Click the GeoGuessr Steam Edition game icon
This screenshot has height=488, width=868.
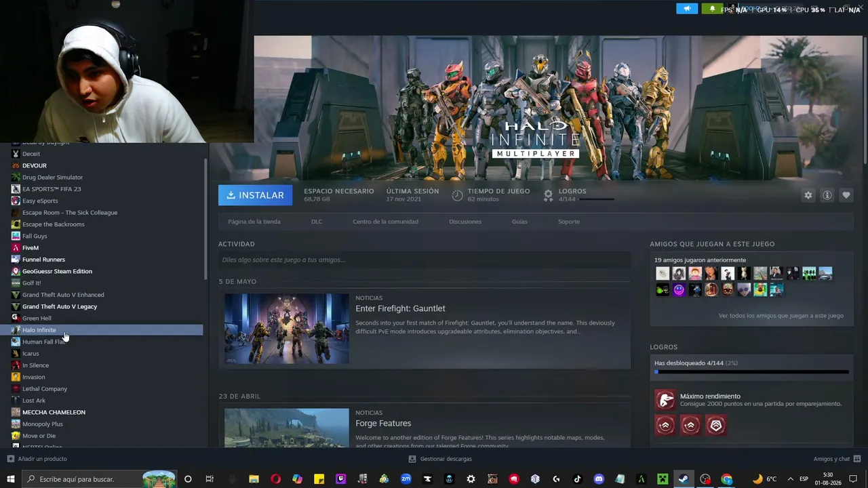pyautogui.click(x=16, y=271)
